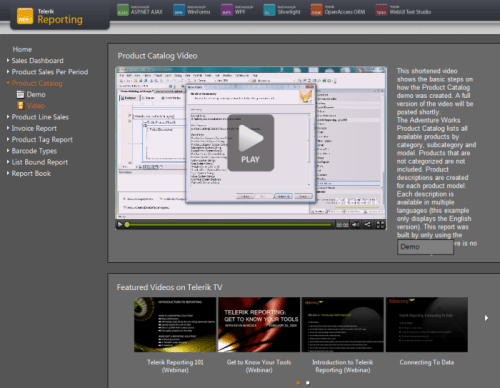Expand the List Bound Report arrow
Image resolution: width=500 pixels, height=388 pixels.
pos(8,162)
